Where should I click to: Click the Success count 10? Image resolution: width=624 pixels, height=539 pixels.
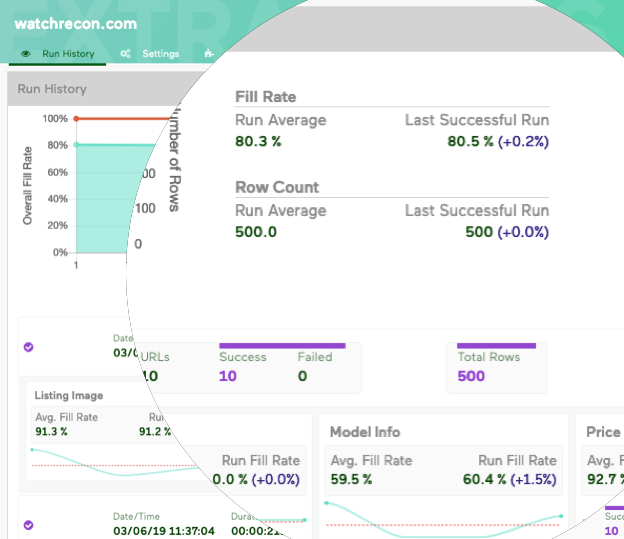pos(228,376)
